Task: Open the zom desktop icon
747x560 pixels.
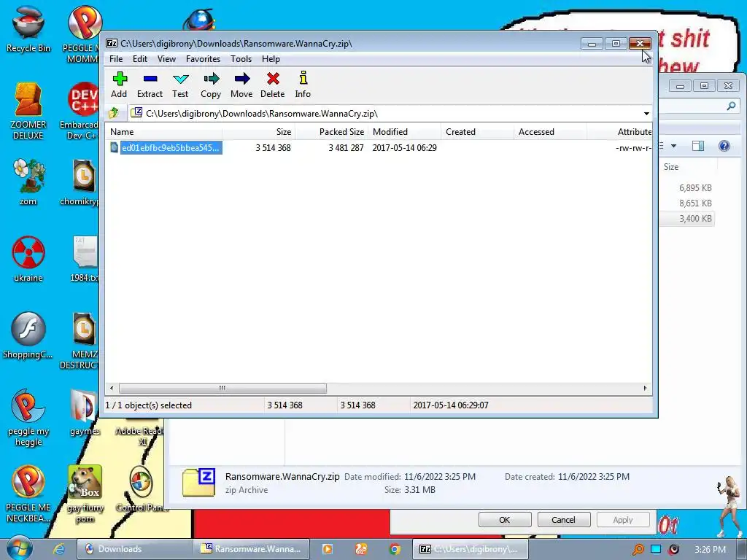Action: 28,182
